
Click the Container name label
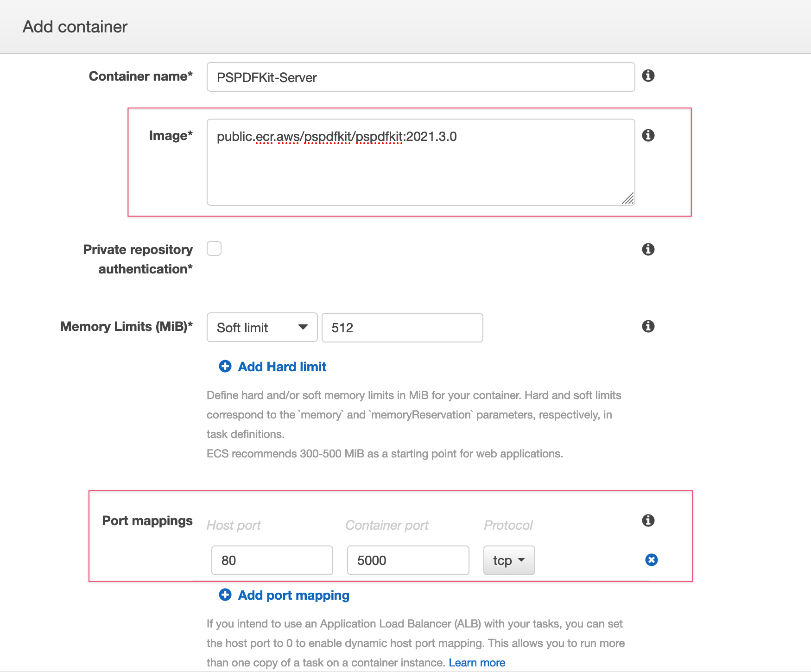tap(141, 76)
